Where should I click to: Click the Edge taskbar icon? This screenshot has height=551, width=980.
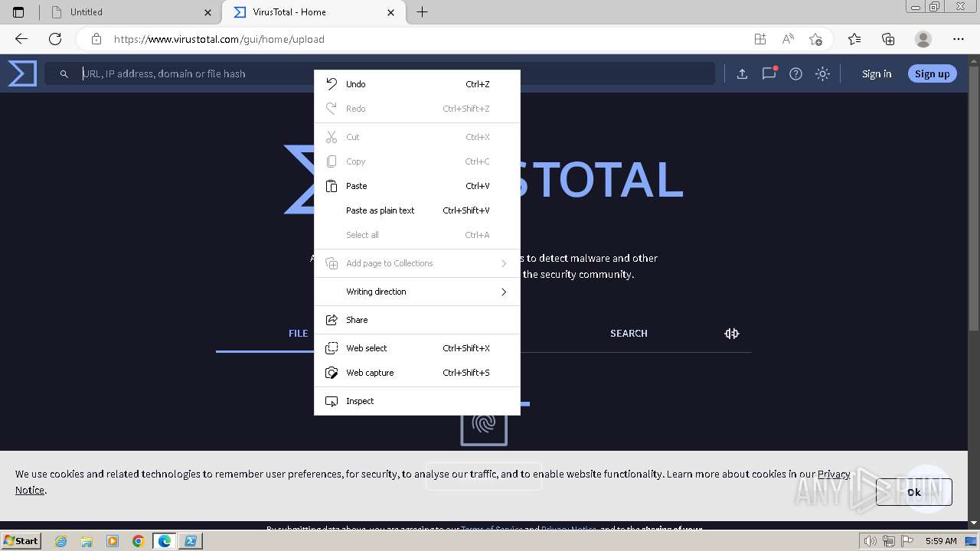point(165,541)
